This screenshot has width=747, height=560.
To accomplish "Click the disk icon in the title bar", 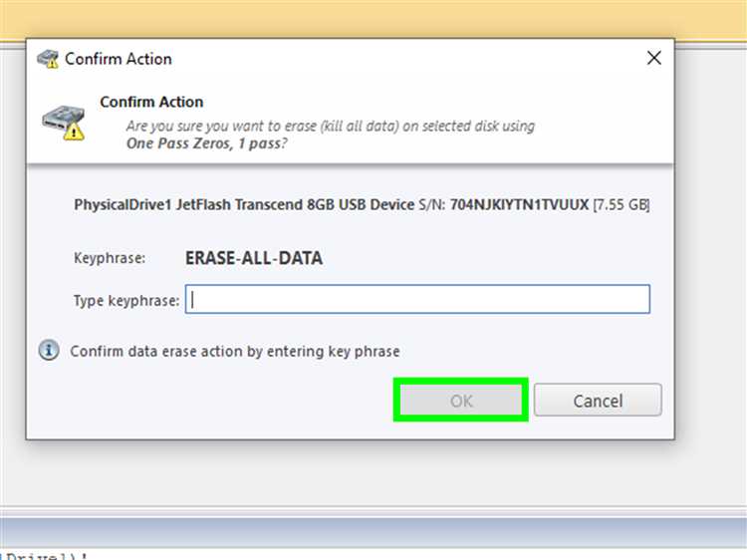I will coord(48,59).
